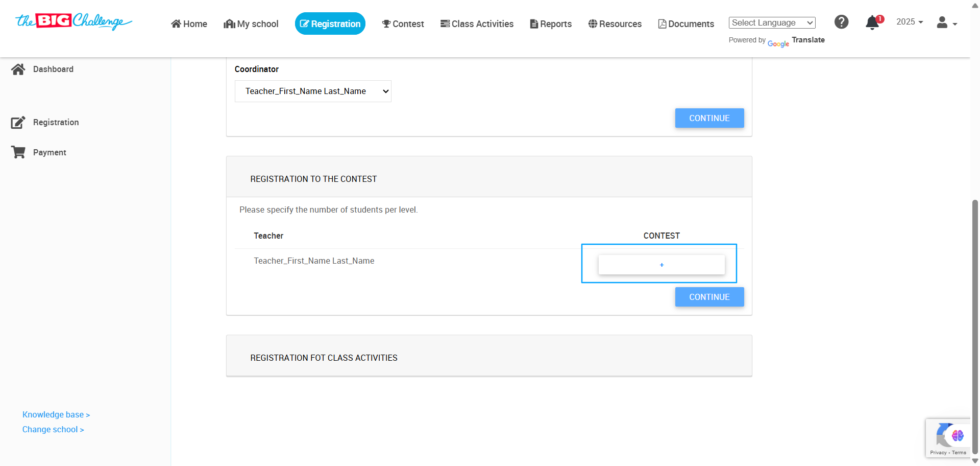The image size is (980, 466).
Task: Open notifications bell icon
Action: coord(873,22)
